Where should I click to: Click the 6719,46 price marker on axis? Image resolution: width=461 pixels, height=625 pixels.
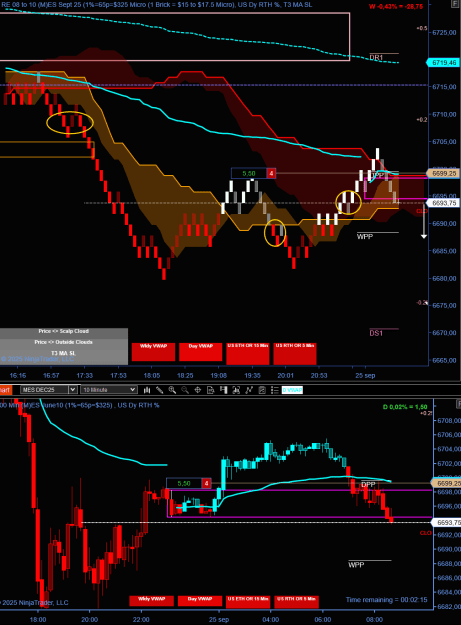[x=443, y=63]
